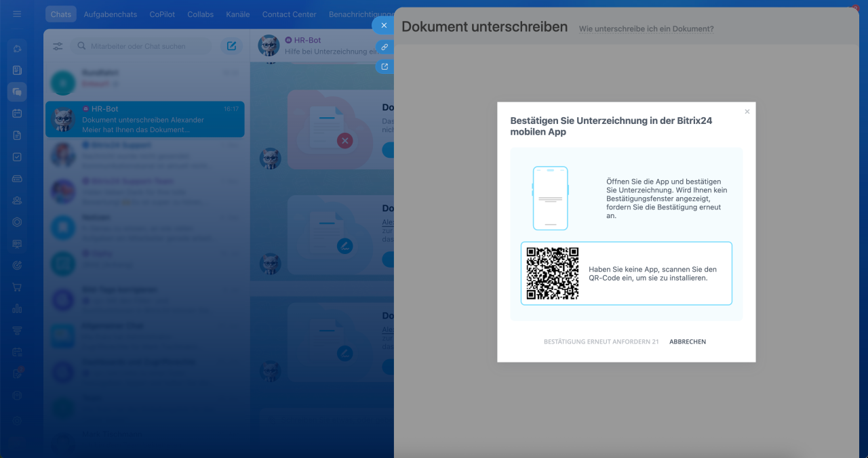This screenshot has height=458, width=868.
Task: Click HR-Bot avatar in chat header
Action: pyautogui.click(x=269, y=45)
